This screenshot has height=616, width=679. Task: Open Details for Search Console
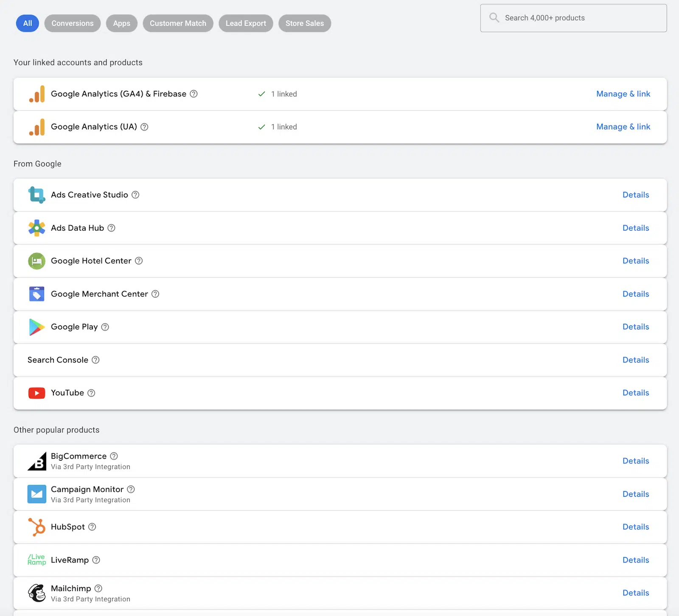(x=636, y=360)
